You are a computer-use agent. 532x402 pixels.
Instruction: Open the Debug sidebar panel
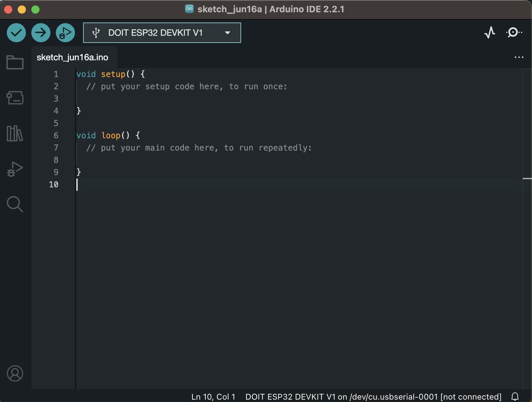click(15, 169)
